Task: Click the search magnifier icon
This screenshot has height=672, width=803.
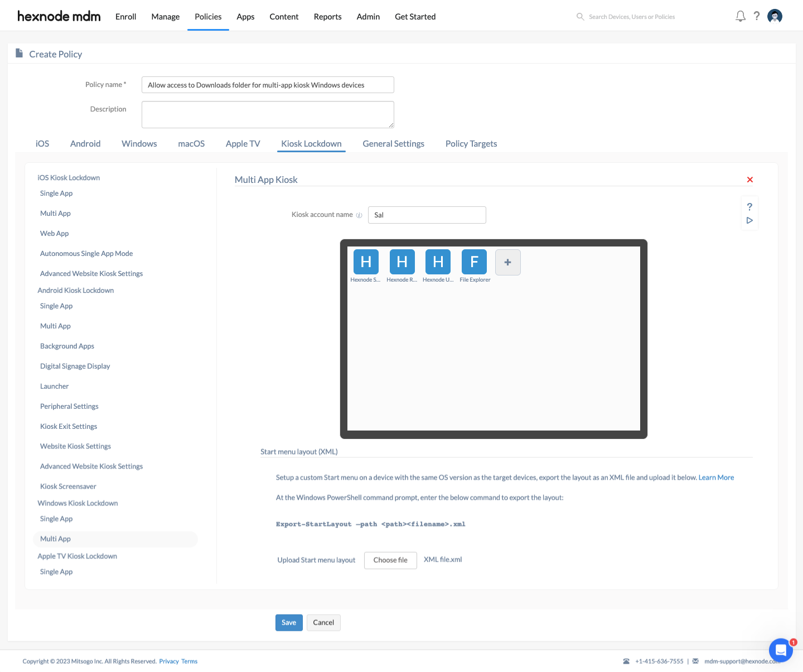Action: point(580,17)
